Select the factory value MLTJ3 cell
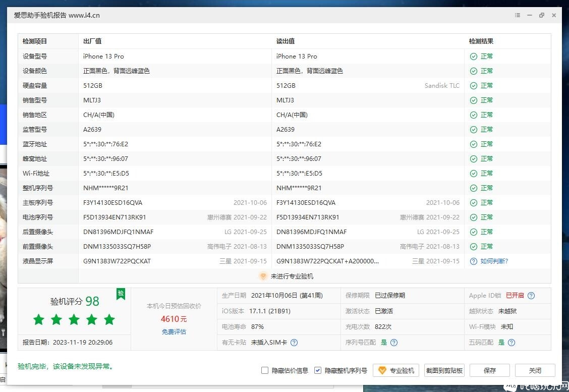This screenshot has height=392, width=569. (92, 100)
